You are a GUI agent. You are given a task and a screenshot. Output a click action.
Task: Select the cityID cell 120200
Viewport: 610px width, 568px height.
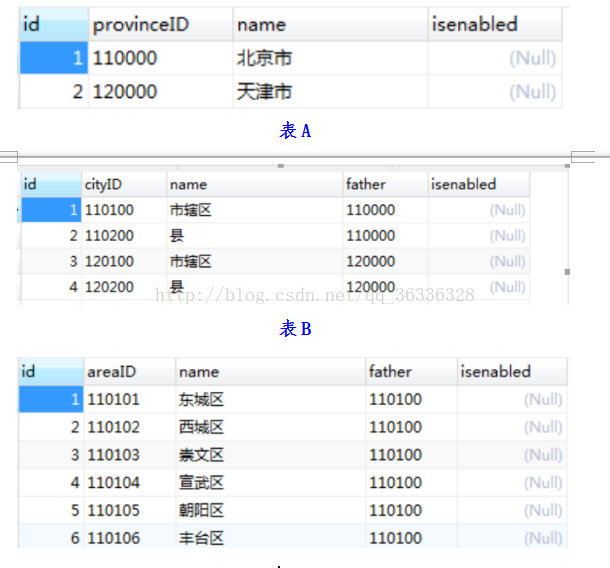coord(124,287)
